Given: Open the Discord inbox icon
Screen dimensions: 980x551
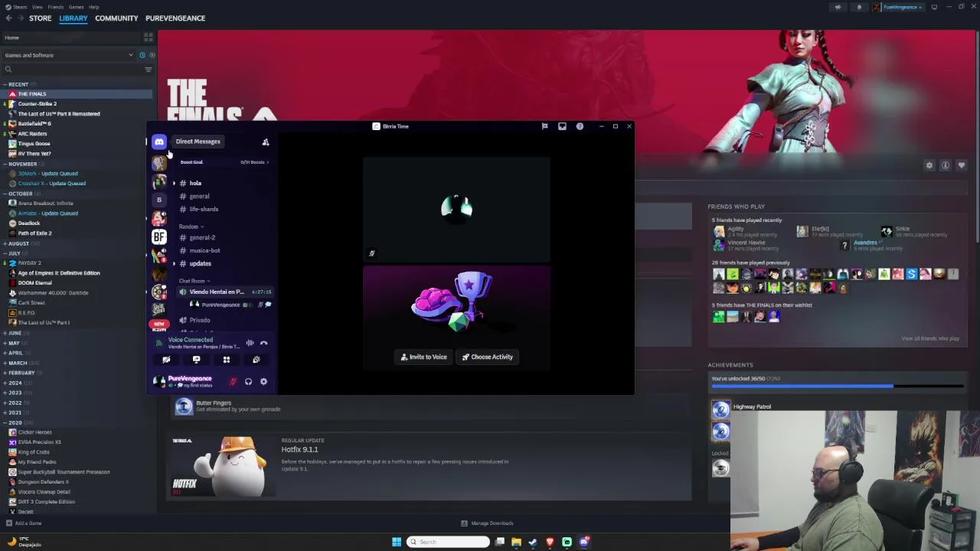Looking at the screenshot, I should pyautogui.click(x=562, y=126).
